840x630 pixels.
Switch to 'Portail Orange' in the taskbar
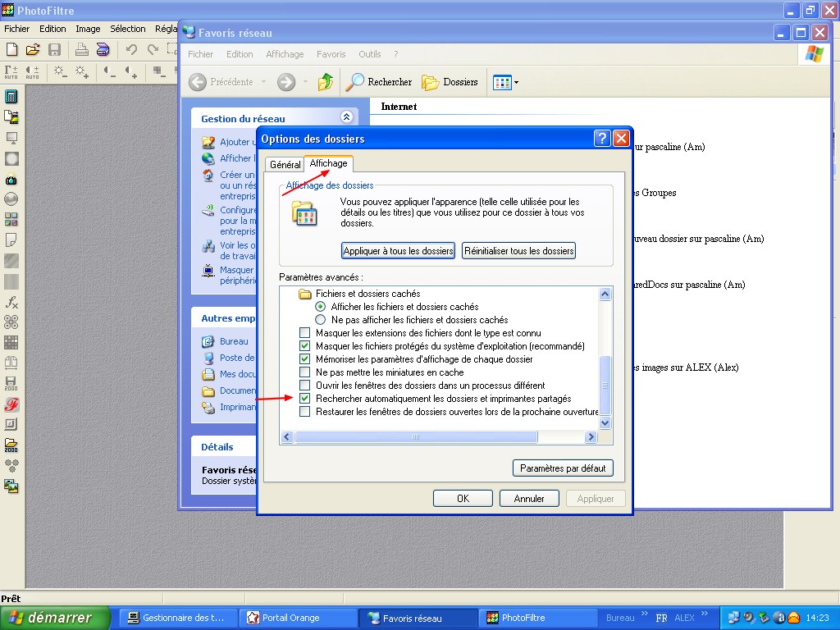pos(299,618)
